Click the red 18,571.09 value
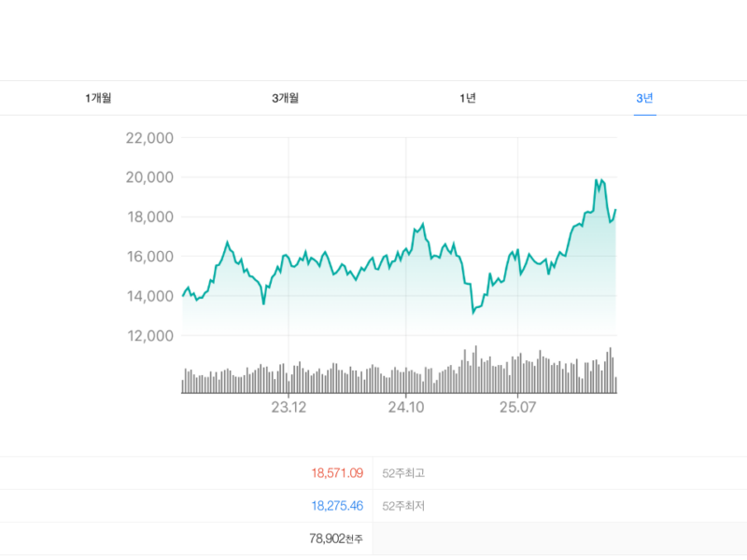747x560 pixels. 336,473
